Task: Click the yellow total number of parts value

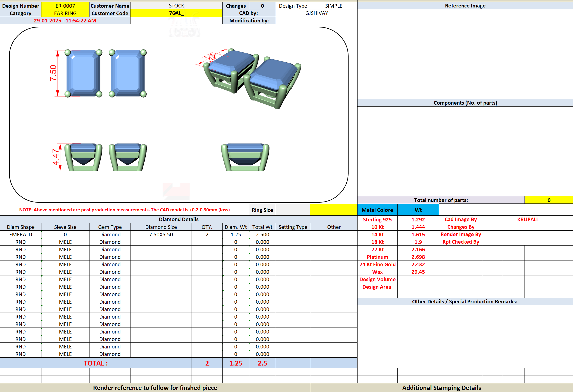Action: pyautogui.click(x=549, y=200)
